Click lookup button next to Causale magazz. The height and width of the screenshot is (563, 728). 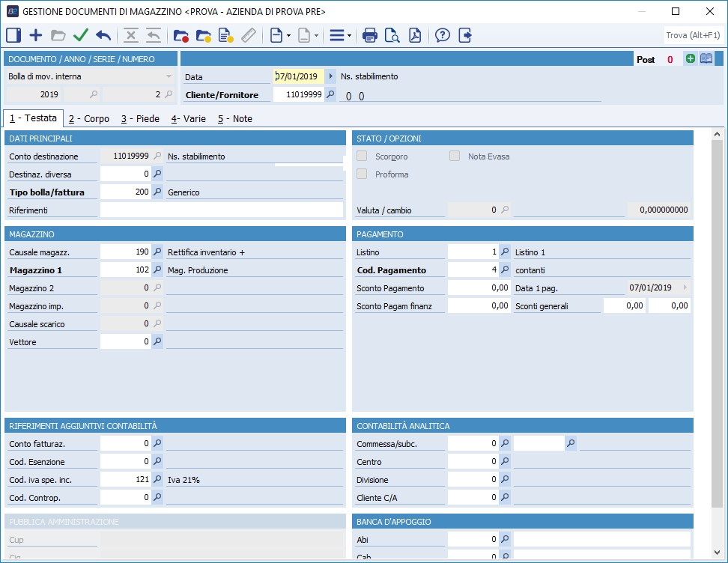[157, 252]
